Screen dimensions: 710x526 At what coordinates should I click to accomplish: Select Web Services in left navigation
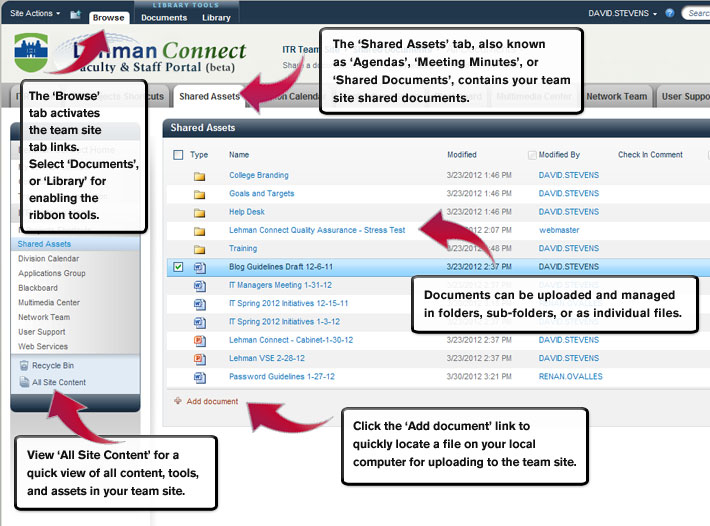pyautogui.click(x=43, y=346)
